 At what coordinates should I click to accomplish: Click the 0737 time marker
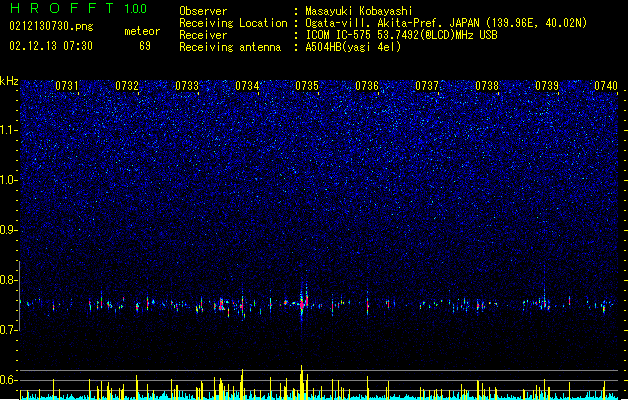point(427,86)
